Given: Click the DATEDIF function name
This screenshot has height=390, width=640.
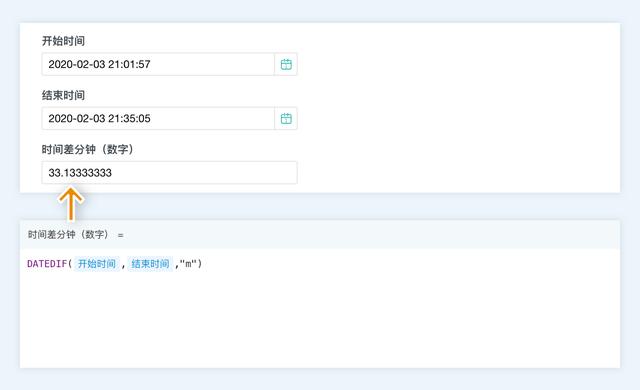Looking at the screenshot, I should coord(47,264).
